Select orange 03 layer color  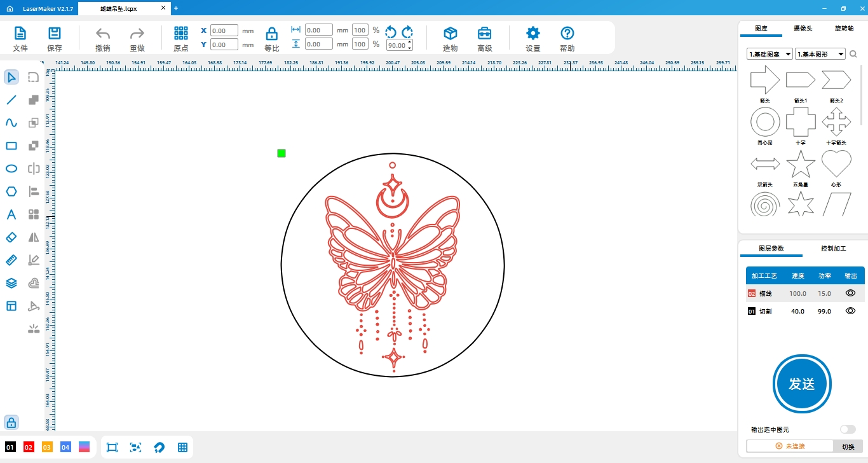pyautogui.click(x=47, y=447)
